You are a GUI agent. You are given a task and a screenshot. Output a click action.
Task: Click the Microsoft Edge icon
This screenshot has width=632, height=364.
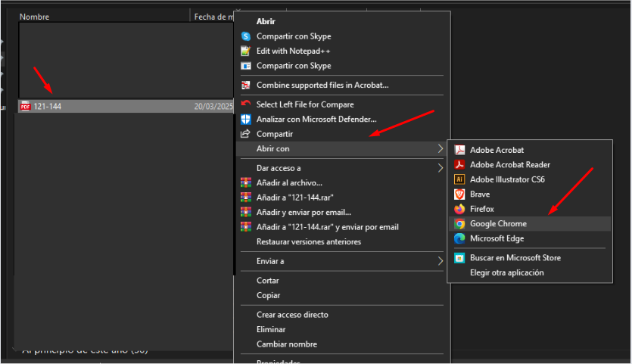(x=459, y=238)
